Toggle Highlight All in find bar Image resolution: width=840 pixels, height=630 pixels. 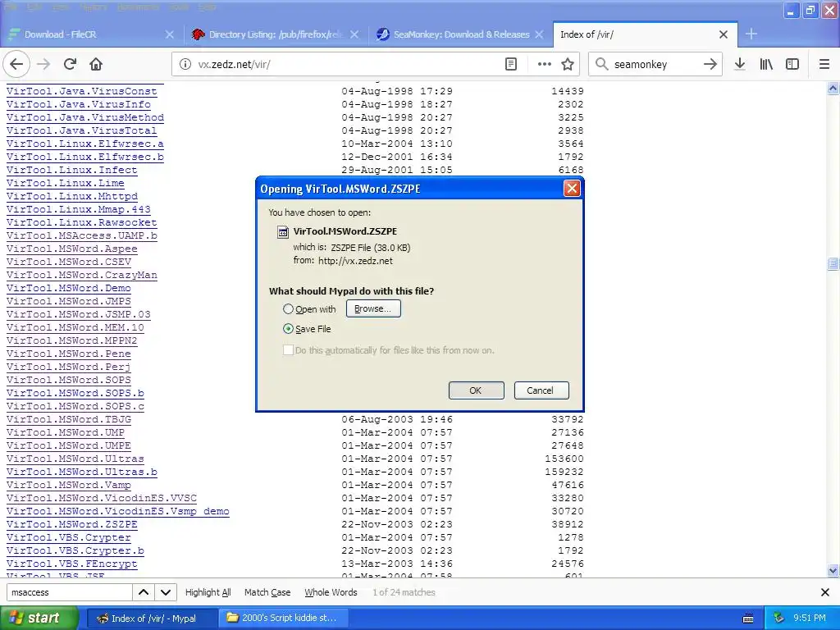[x=208, y=592]
